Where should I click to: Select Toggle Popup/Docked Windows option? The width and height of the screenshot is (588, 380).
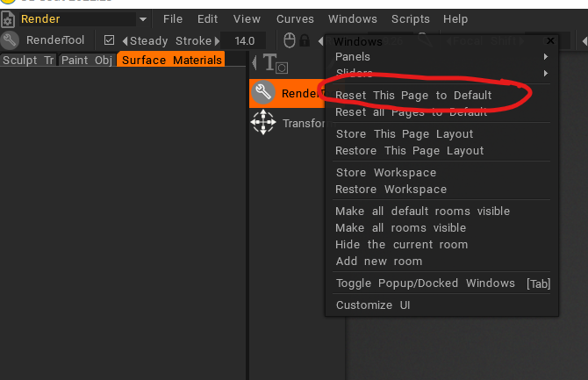425,283
